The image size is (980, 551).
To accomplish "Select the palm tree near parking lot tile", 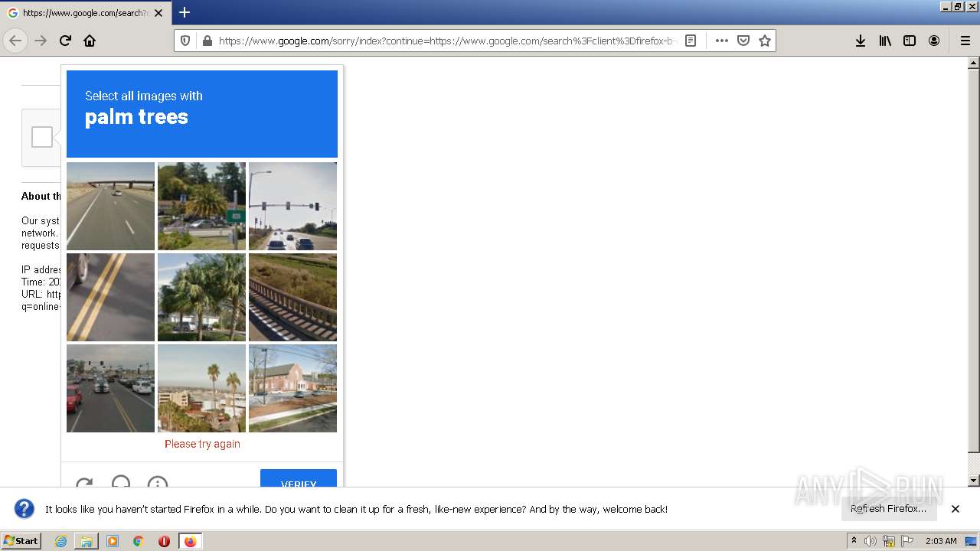I will (x=201, y=206).
